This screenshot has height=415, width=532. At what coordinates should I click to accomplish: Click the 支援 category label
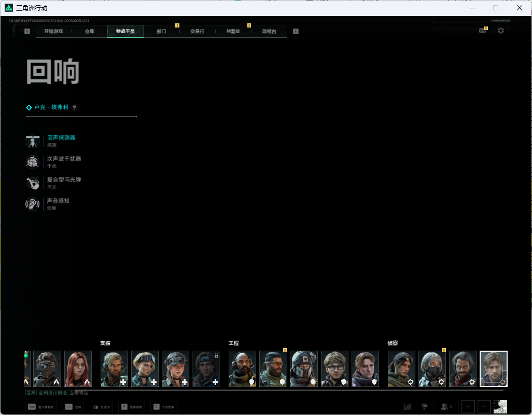[105, 343]
